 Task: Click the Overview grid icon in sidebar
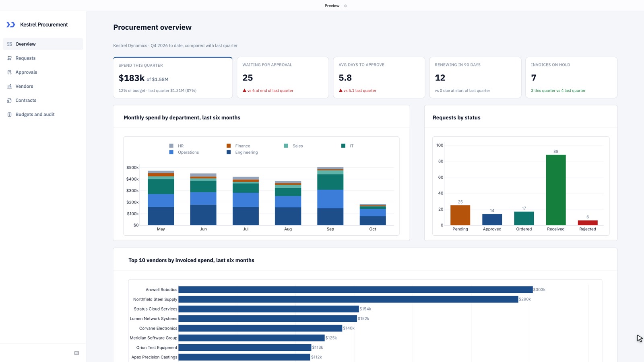[9, 44]
